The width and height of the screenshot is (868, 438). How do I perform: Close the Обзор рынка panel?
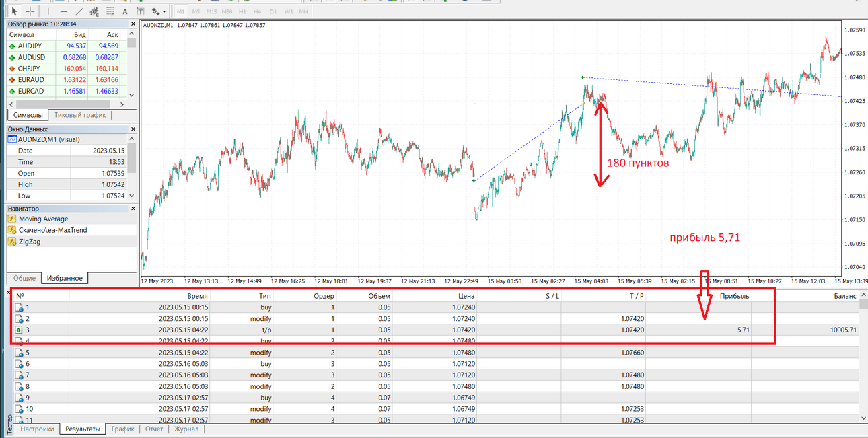(x=132, y=24)
